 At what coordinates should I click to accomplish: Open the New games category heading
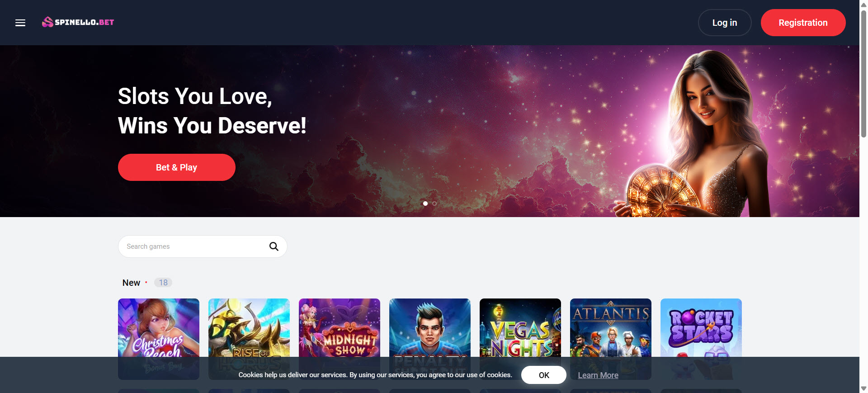[131, 283]
